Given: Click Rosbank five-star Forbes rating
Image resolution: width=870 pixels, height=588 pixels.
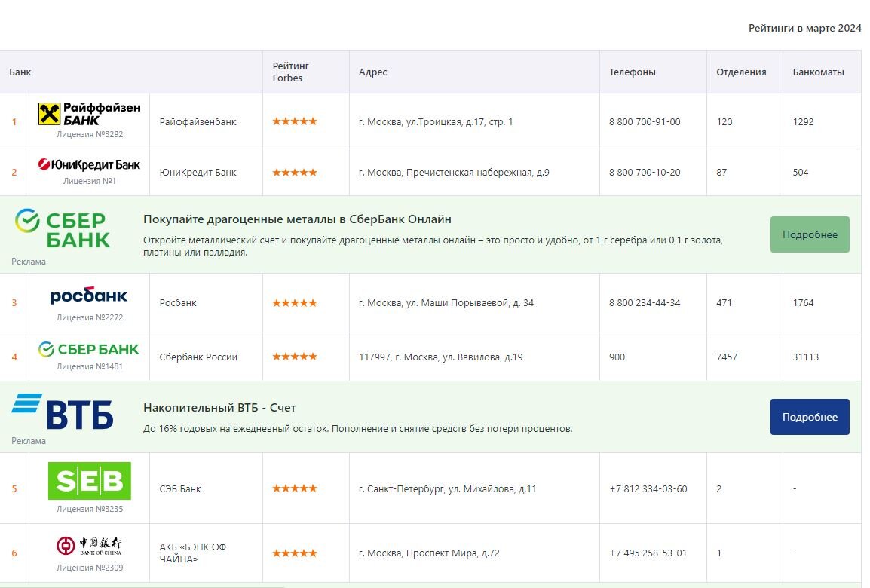Looking at the screenshot, I should click(295, 303).
